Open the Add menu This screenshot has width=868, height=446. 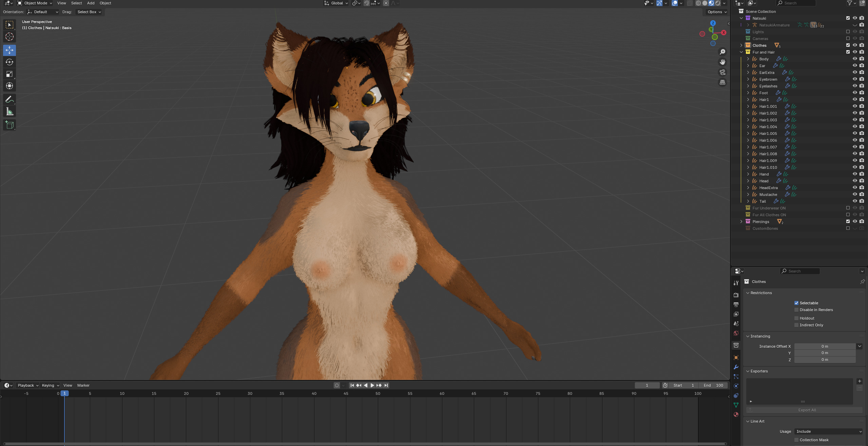tap(91, 3)
